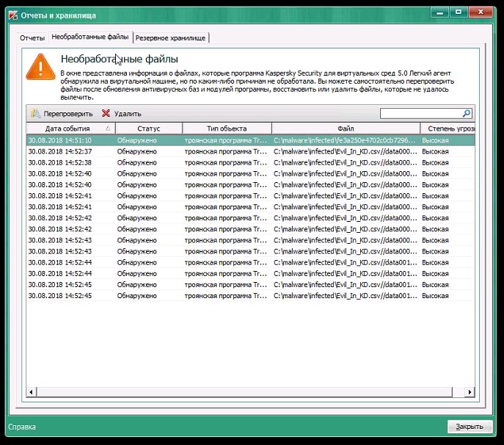Screen dimensions: 504x445
Task: Click the Закрыть button
Action: tap(470, 427)
